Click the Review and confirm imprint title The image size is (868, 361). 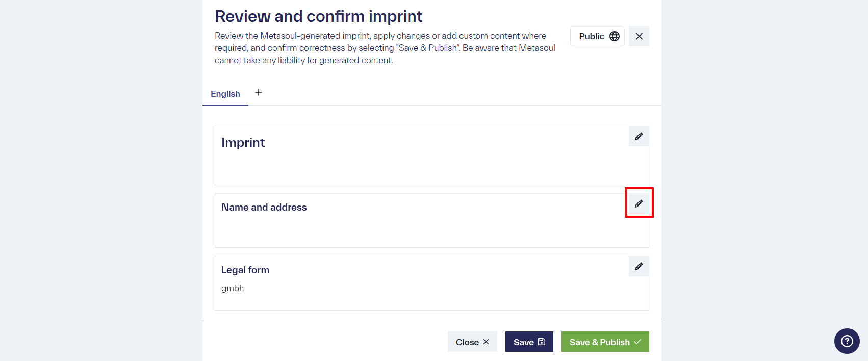click(318, 16)
